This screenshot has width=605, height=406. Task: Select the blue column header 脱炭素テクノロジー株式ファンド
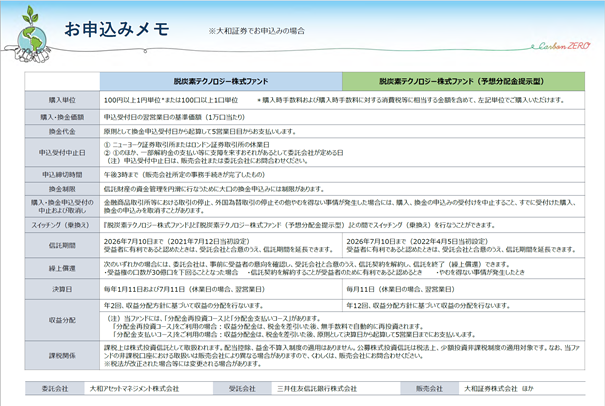221,81
